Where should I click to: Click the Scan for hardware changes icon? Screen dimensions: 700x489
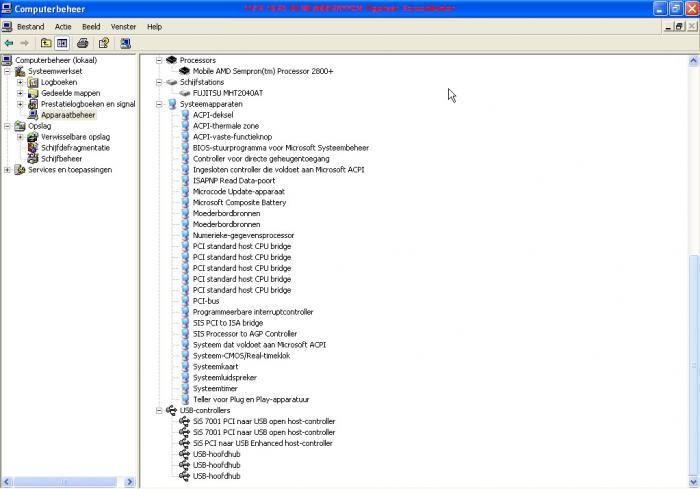pyautogui.click(x=125, y=43)
